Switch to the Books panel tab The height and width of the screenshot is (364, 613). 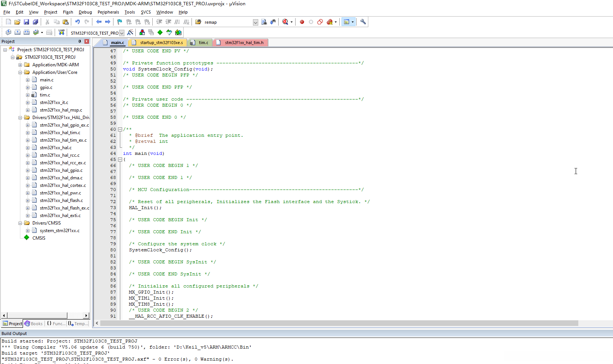34,324
